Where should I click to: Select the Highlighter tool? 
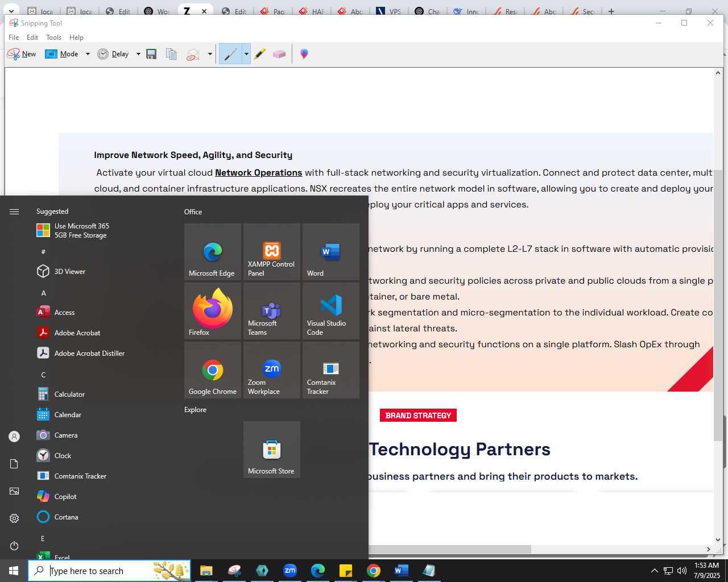(260, 54)
